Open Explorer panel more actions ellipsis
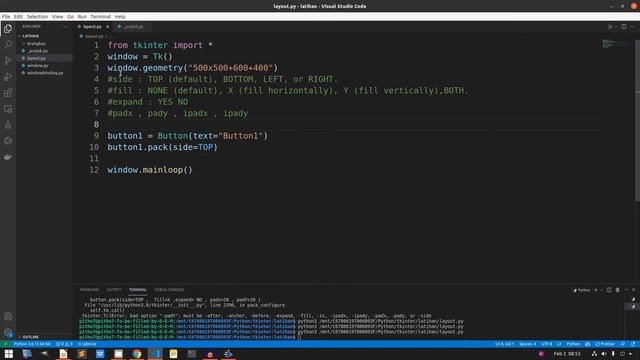This screenshot has width=640, height=360. pyautogui.click(x=65, y=27)
